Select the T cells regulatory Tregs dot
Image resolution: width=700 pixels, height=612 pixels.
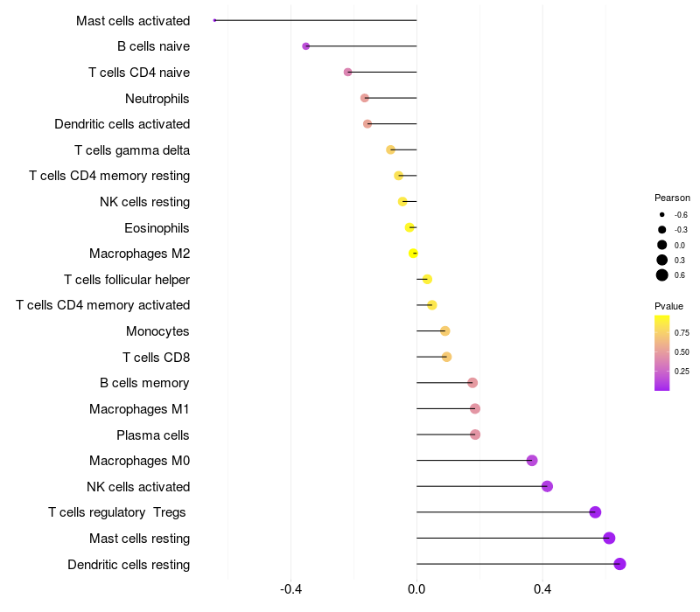(595, 512)
